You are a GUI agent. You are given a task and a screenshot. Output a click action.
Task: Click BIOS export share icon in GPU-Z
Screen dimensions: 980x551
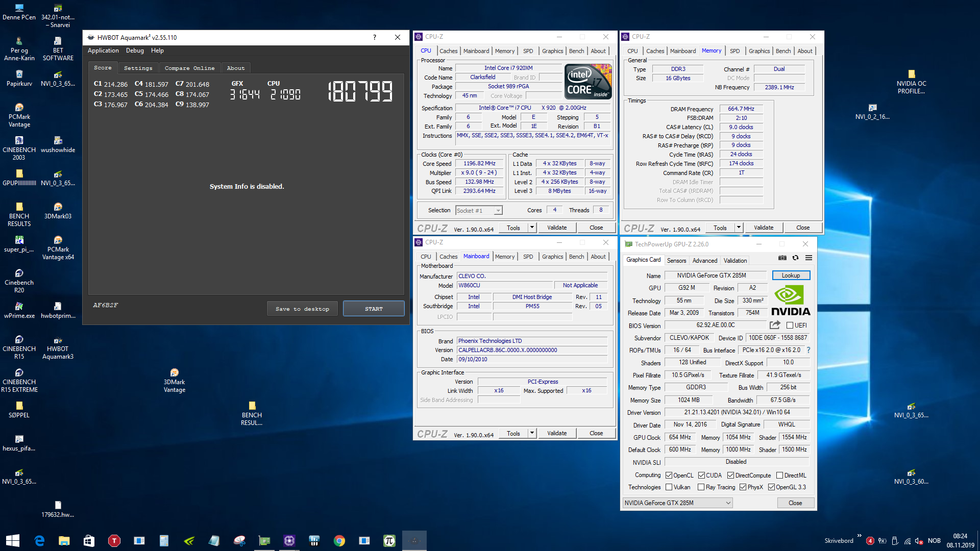(x=775, y=324)
